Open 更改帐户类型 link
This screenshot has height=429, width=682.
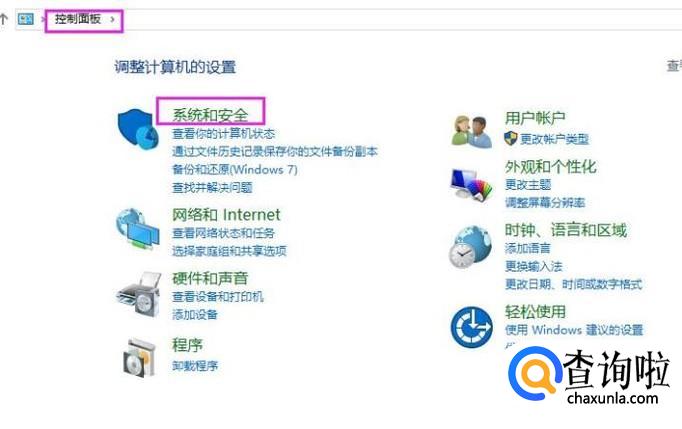click(x=554, y=139)
